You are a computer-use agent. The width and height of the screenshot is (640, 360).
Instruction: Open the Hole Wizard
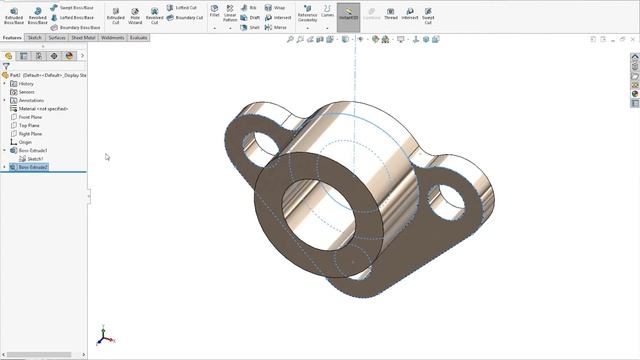coord(135,16)
